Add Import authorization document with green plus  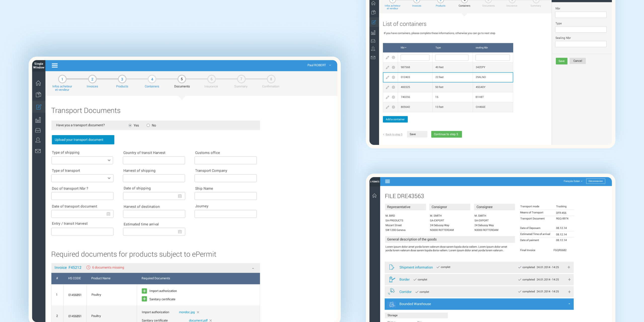pos(144,291)
